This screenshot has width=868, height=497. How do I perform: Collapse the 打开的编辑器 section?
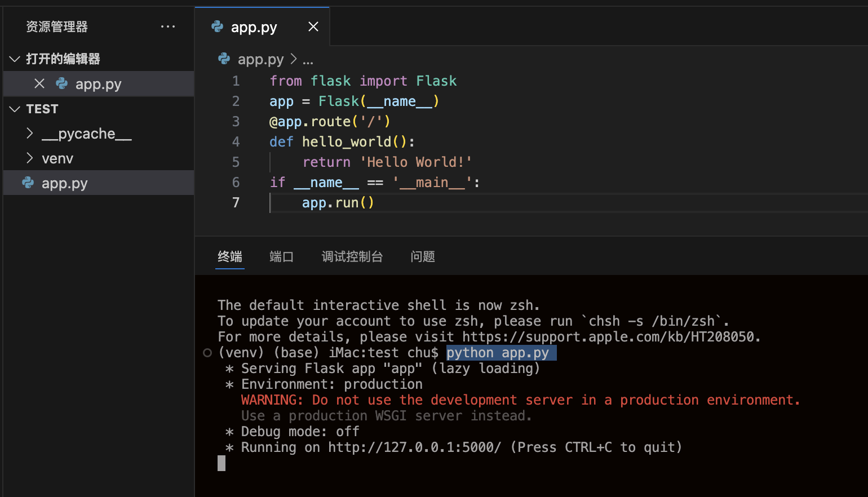[14, 59]
